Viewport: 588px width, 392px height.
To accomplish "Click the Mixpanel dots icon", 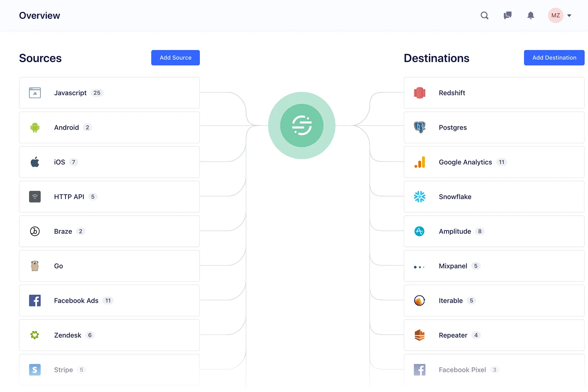I will click(419, 267).
